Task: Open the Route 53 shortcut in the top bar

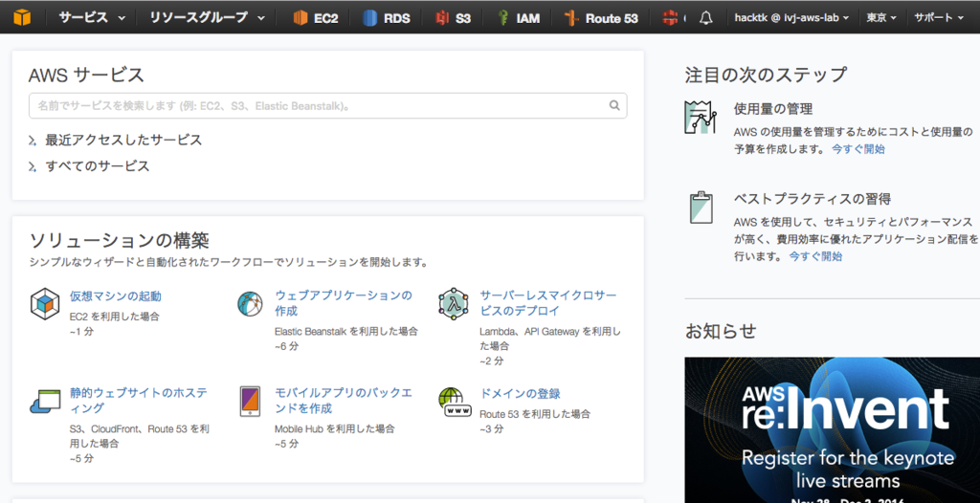Action: 601,18
